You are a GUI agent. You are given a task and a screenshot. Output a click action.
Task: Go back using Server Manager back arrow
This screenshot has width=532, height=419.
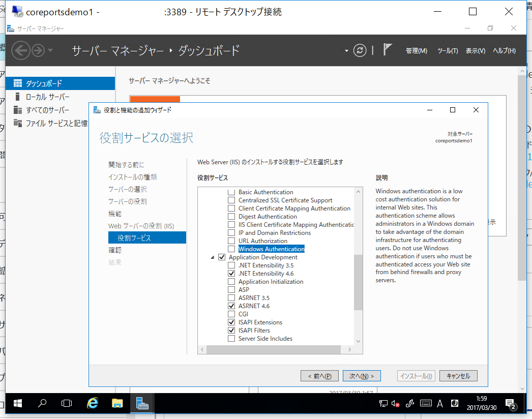click(21, 50)
